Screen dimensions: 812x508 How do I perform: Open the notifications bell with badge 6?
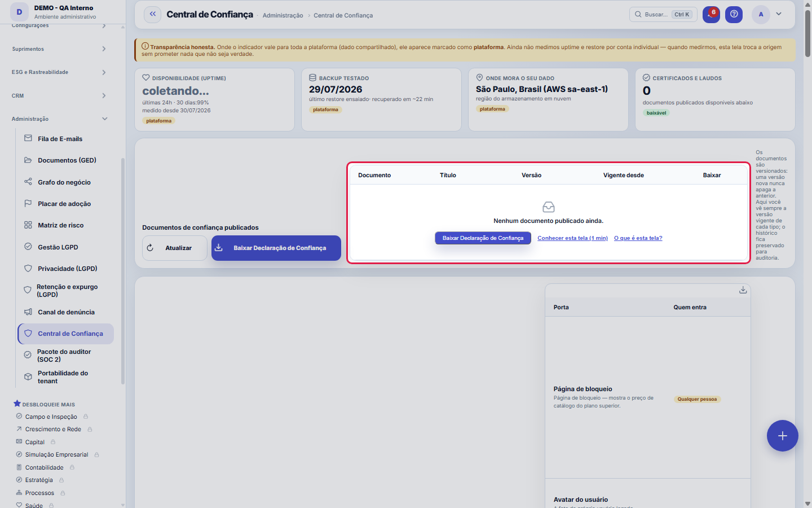(x=711, y=15)
